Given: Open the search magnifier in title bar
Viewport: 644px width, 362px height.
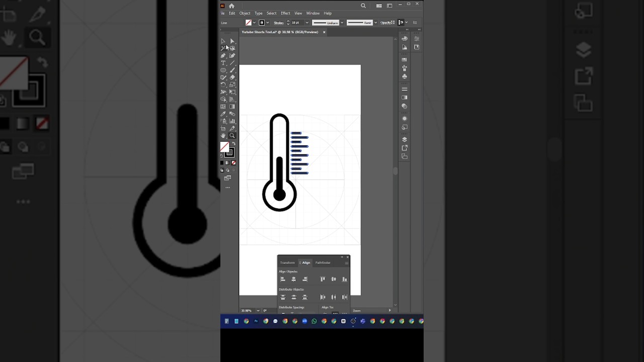Looking at the screenshot, I should tap(363, 6).
